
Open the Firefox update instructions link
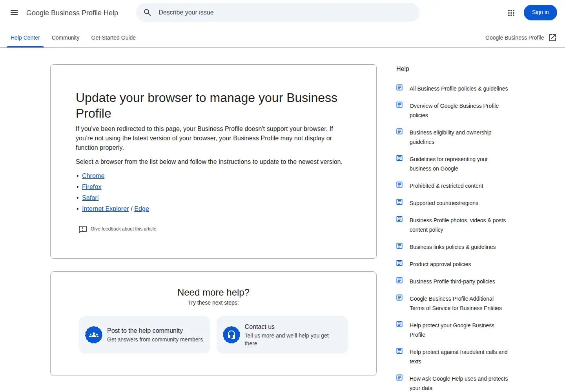pos(91,187)
